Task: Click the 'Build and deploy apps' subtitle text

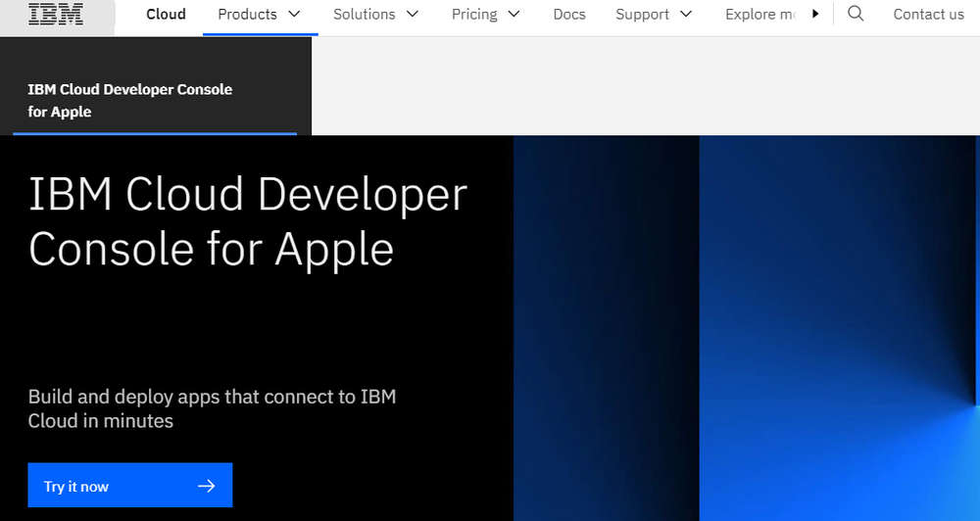Action: (212, 408)
